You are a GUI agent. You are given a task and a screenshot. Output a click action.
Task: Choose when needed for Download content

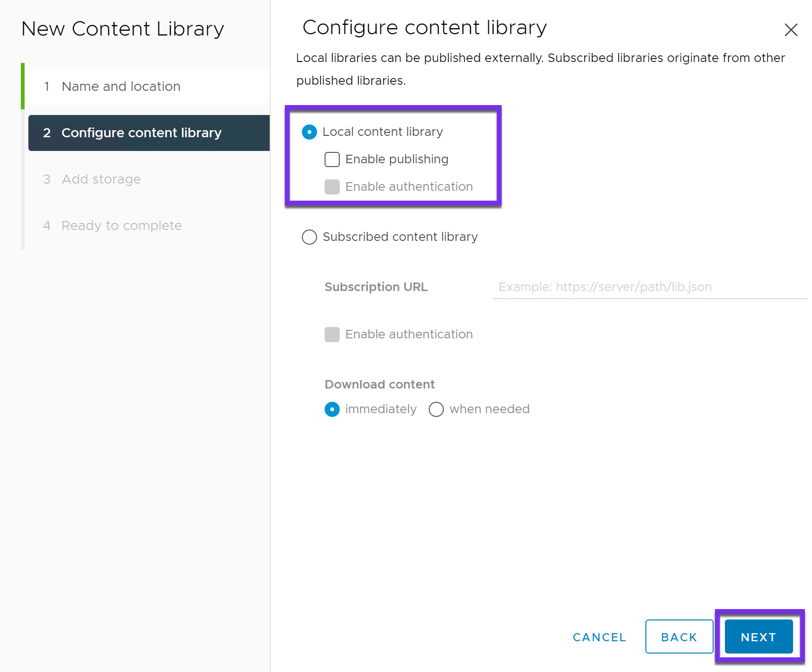(x=436, y=409)
